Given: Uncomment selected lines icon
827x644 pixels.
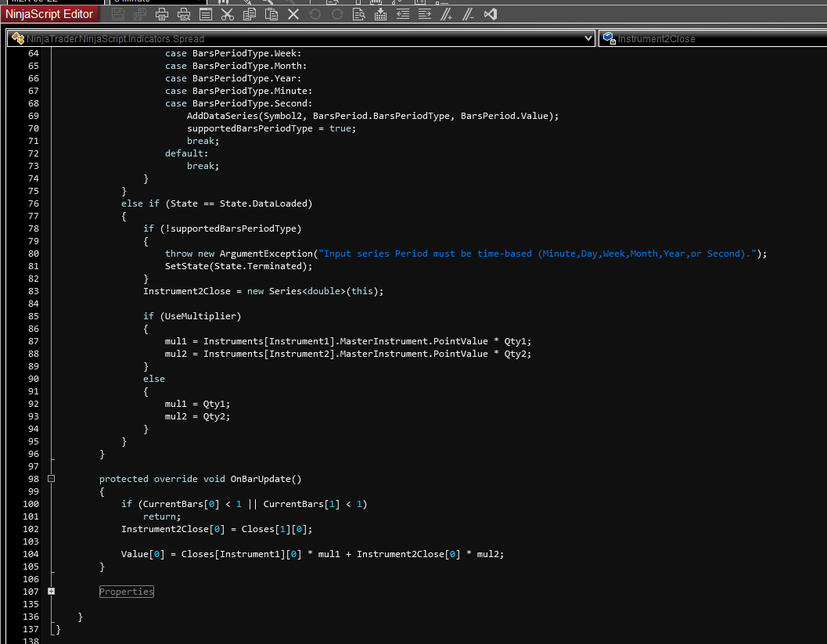Looking at the screenshot, I should pos(468,14).
